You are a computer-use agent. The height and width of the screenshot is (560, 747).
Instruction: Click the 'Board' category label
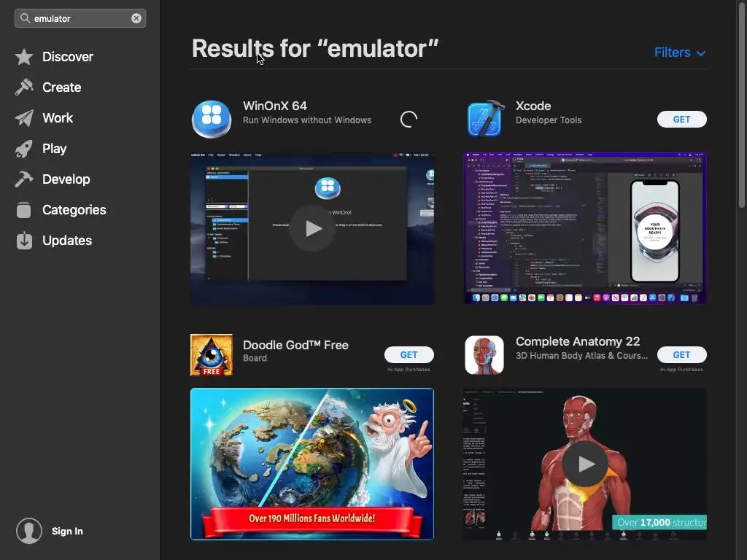pyautogui.click(x=255, y=358)
